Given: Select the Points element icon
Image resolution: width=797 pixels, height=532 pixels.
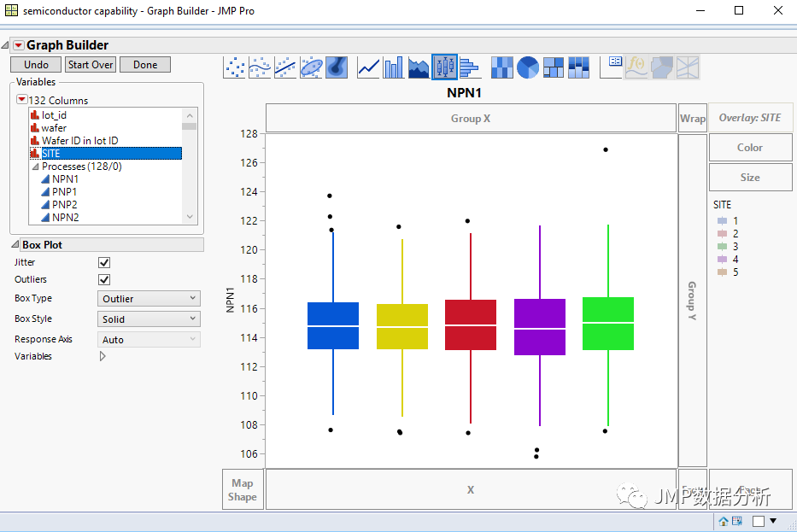Looking at the screenshot, I should coord(234,67).
